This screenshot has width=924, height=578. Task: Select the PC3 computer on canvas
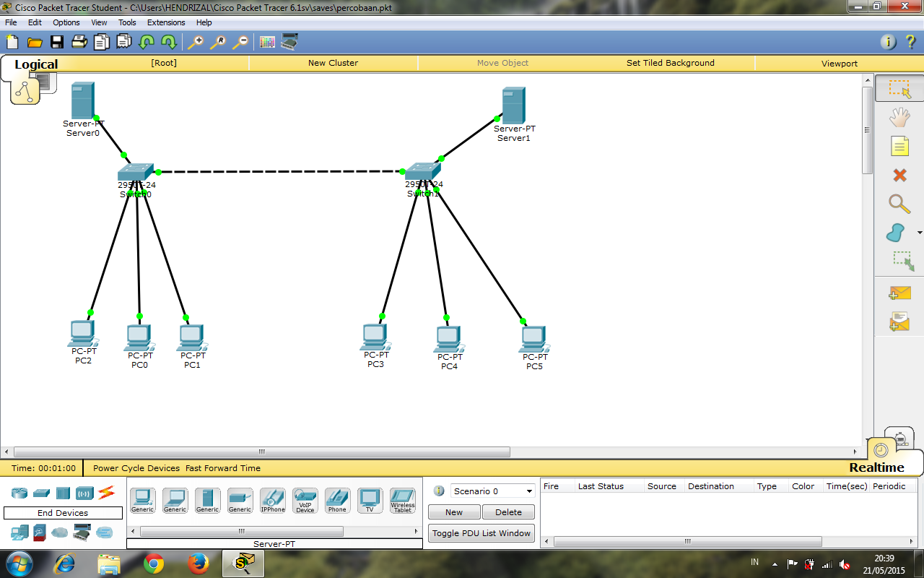pyautogui.click(x=375, y=337)
